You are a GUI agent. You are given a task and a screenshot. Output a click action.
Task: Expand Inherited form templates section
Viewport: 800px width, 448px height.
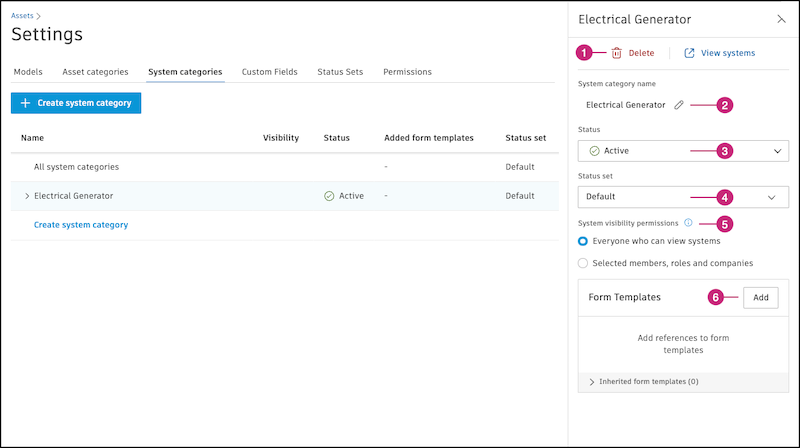click(592, 382)
